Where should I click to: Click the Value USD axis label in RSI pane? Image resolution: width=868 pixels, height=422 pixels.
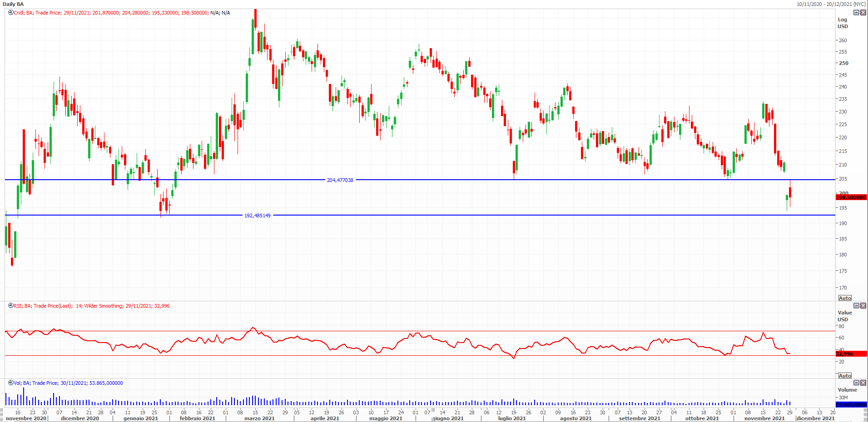point(844,316)
